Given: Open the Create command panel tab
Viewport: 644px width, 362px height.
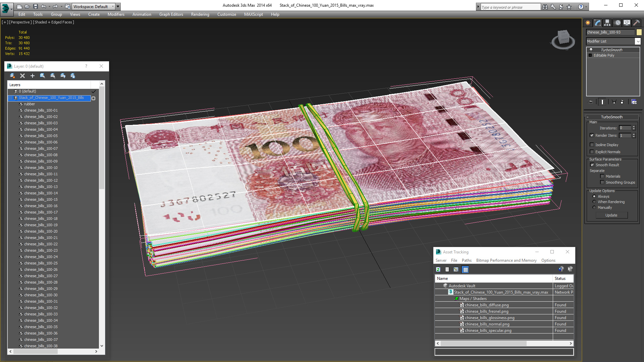Looking at the screenshot, I should [588, 23].
